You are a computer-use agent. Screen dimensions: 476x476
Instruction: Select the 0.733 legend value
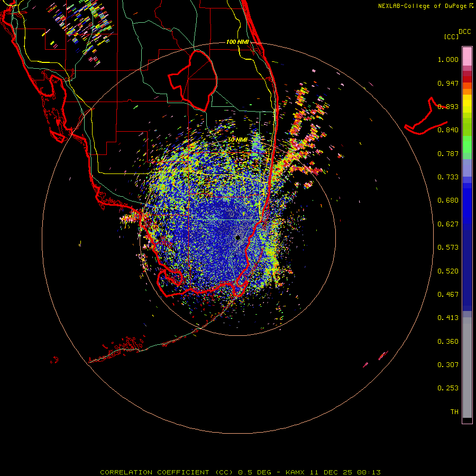tap(448, 177)
